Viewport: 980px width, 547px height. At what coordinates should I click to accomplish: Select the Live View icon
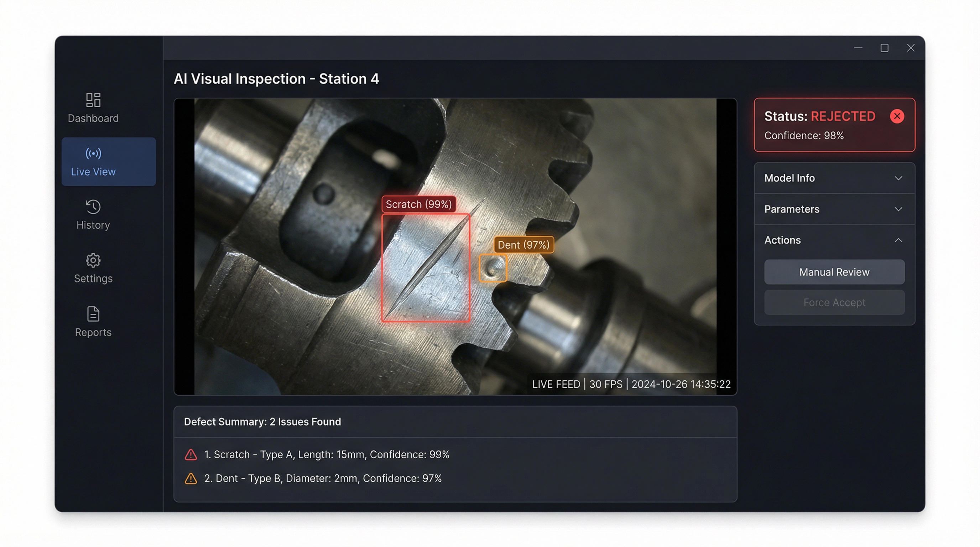(93, 154)
